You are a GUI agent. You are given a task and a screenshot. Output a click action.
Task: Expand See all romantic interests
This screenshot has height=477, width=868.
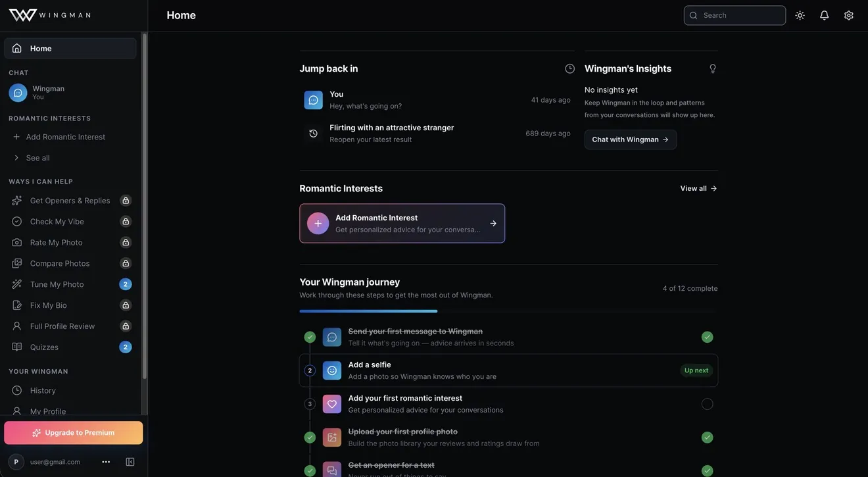click(x=70, y=158)
